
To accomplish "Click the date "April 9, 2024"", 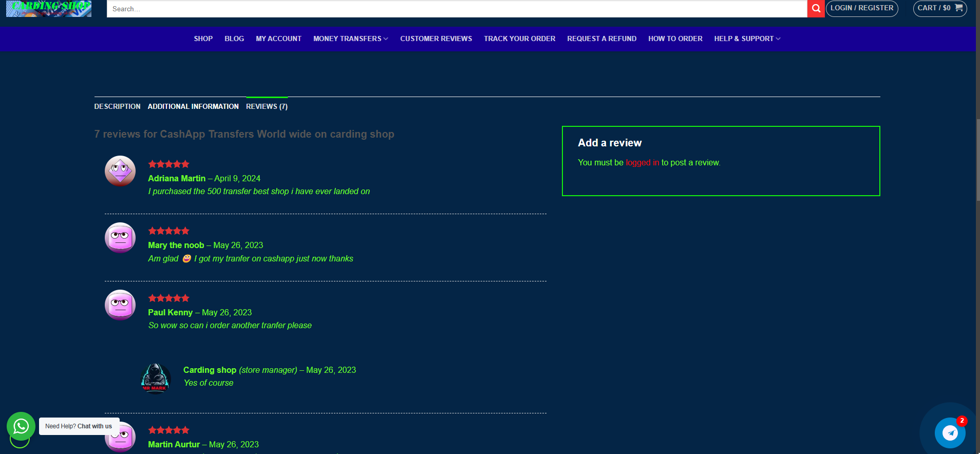I will (x=237, y=178).
